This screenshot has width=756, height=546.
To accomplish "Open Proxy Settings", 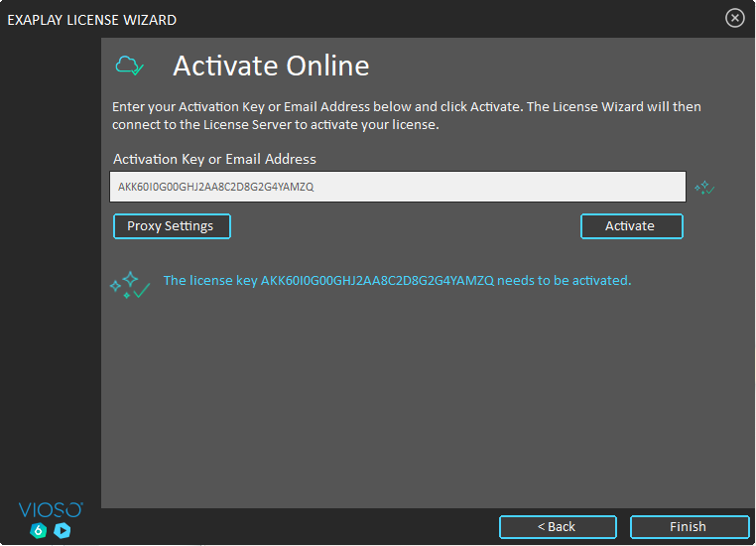I will pyautogui.click(x=171, y=226).
